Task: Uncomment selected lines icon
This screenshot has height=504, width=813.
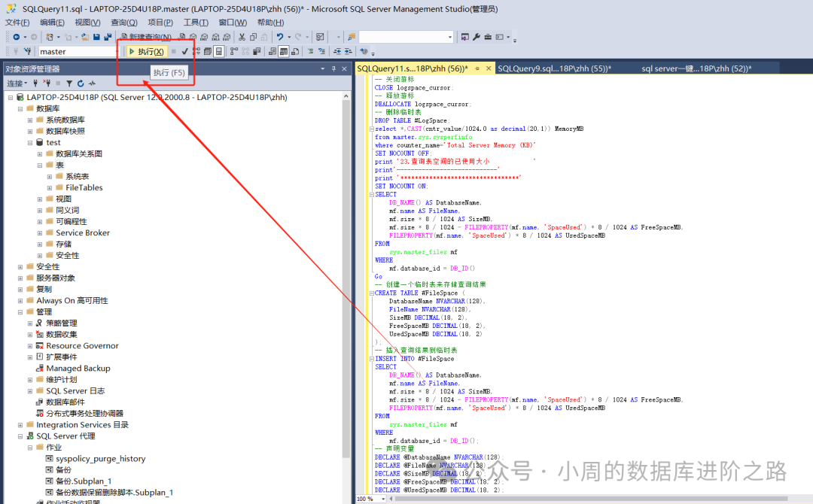Action: tap(322, 51)
